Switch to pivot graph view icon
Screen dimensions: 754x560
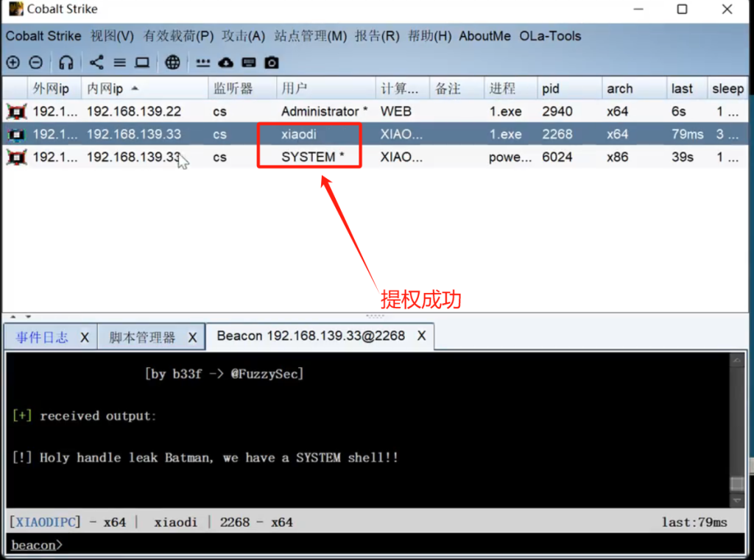click(96, 63)
